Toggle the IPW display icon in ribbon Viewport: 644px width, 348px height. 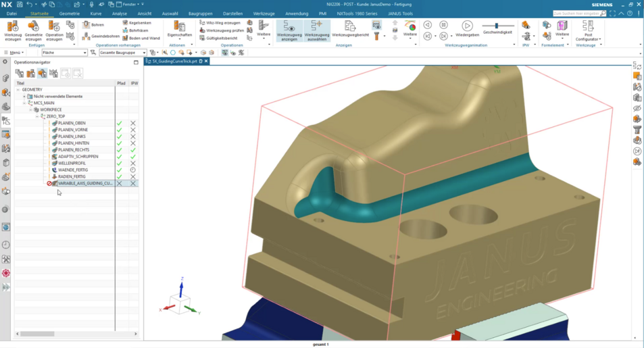point(526,26)
